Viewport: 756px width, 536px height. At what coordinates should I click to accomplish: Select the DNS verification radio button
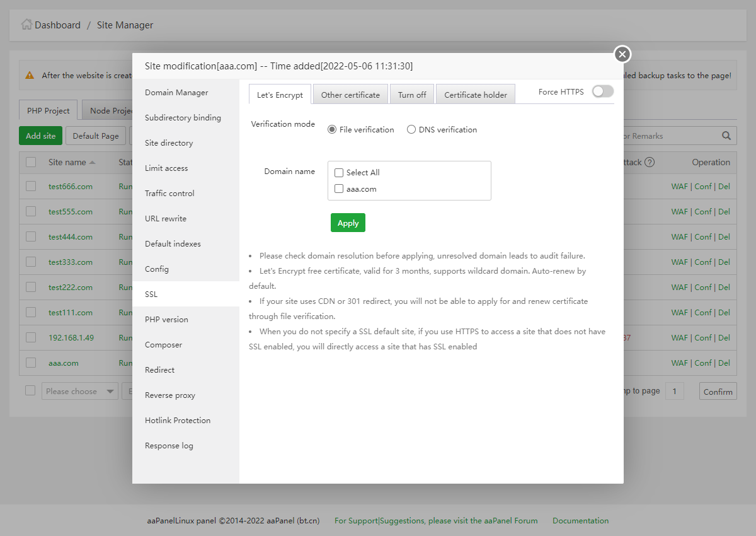411,130
